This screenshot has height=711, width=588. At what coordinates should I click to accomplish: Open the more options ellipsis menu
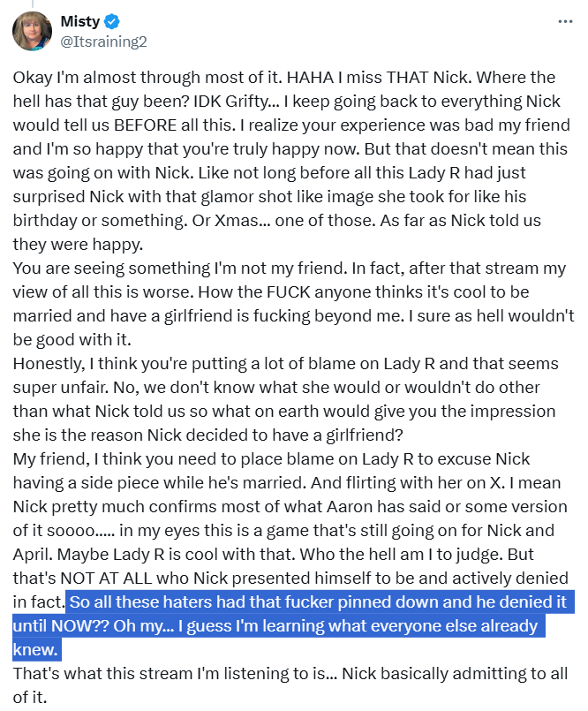coord(565,21)
